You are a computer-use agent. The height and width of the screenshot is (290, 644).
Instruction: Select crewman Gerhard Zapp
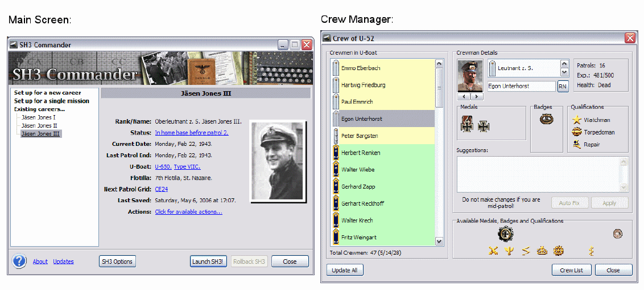(383, 186)
